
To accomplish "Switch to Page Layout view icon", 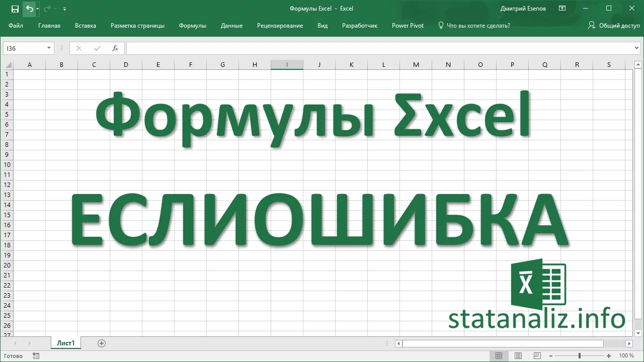I will [x=518, y=356].
